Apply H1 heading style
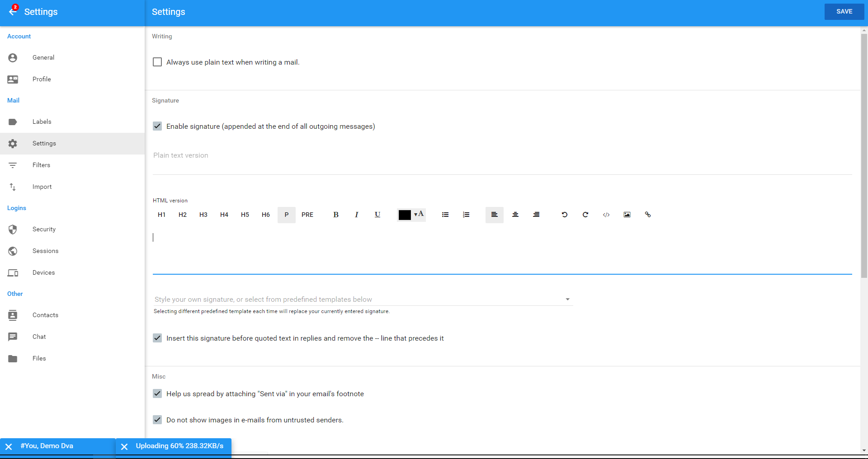The height and width of the screenshot is (459, 868). 161,215
